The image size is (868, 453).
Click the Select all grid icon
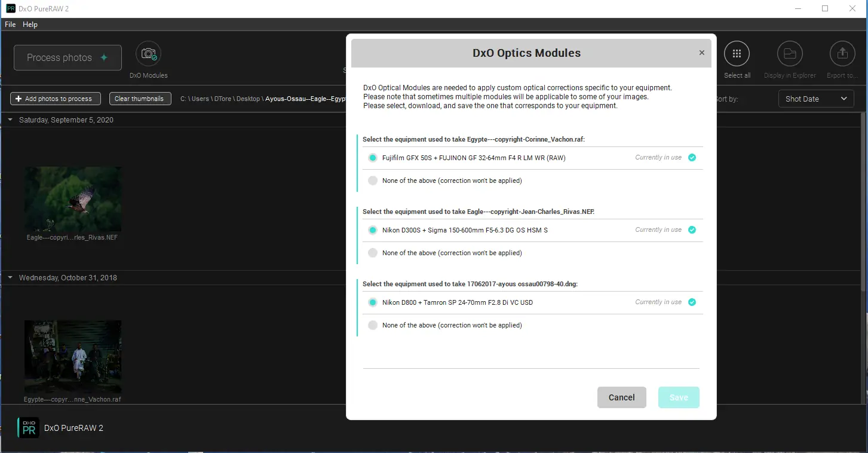737,54
